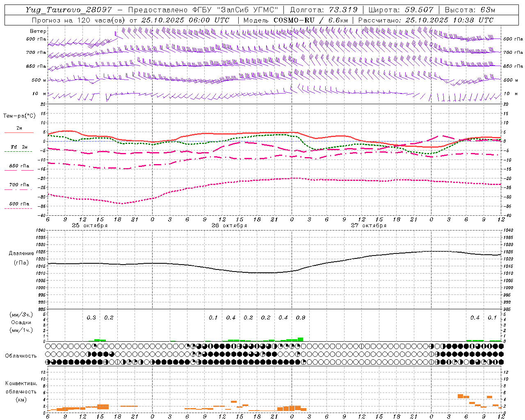
Task: Click the Конвективн. panel label
Action: click(x=21, y=383)
